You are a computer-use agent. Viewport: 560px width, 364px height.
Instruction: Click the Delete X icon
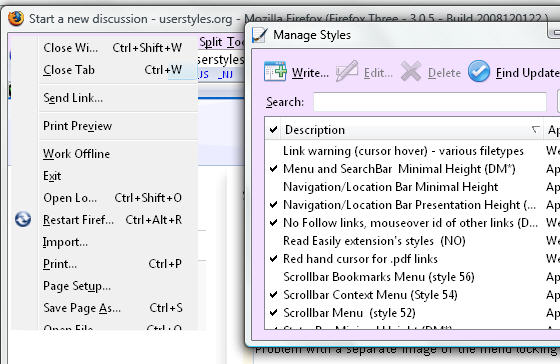pyautogui.click(x=411, y=71)
